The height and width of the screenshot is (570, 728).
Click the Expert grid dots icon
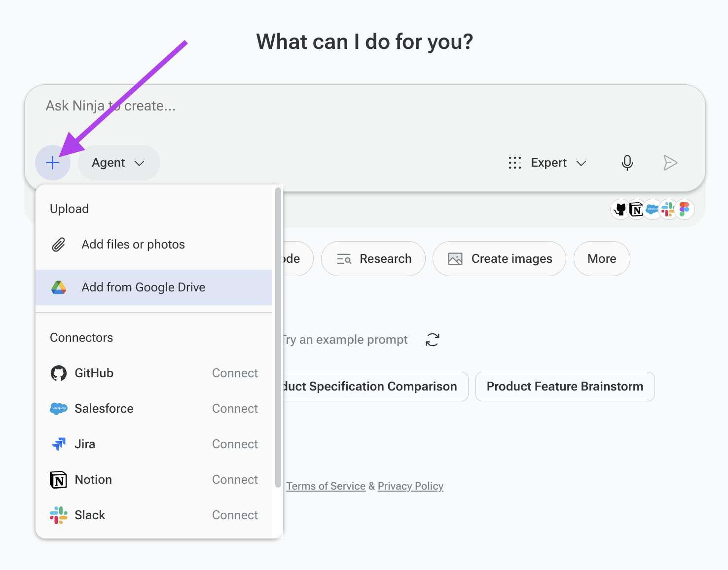tap(515, 163)
